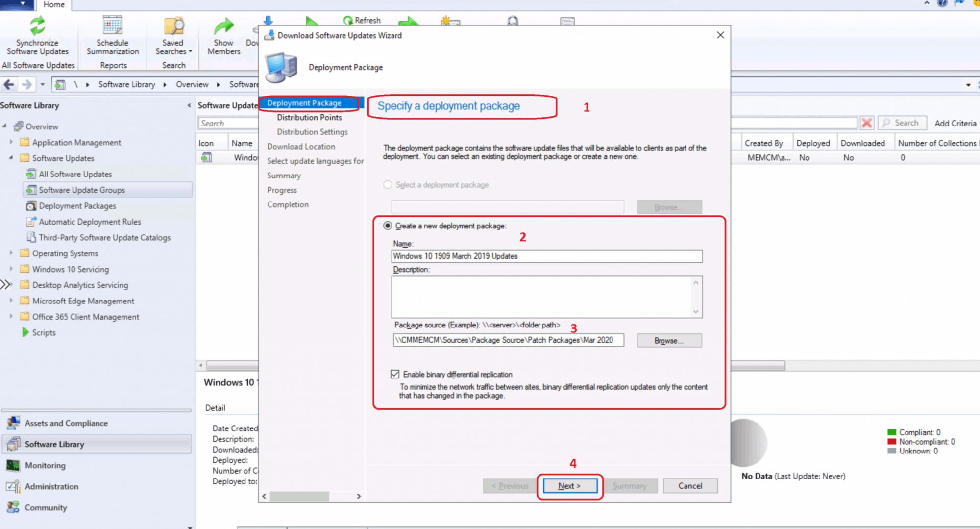This screenshot has height=529, width=980.
Task: Go to Distribution Settings wizard step
Action: 312,132
